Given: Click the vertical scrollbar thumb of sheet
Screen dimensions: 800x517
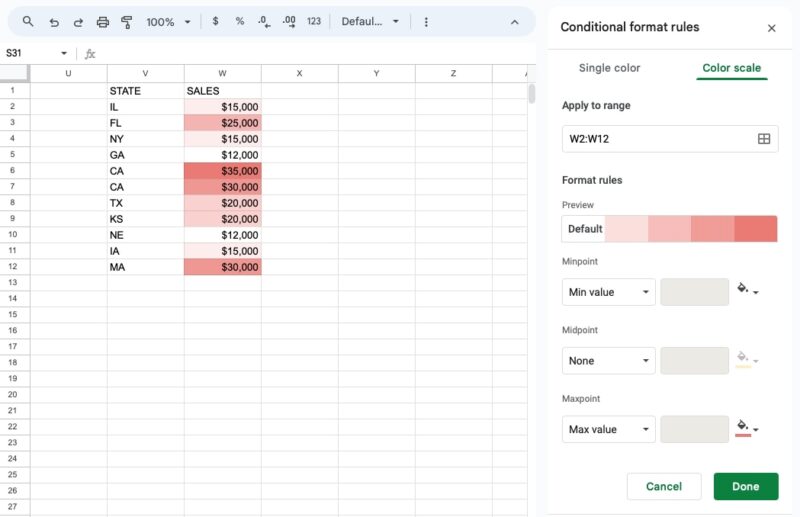Looking at the screenshot, I should (x=532, y=94).
